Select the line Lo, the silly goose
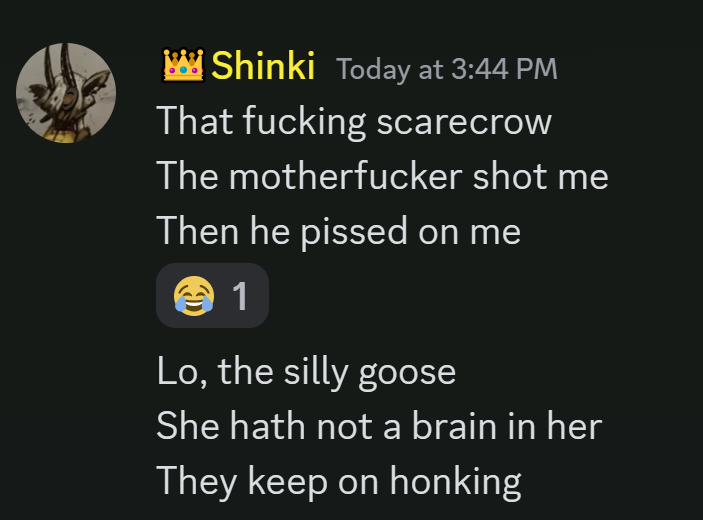The height and width of the screenshot is (520, 703). (x=306, y=372)
